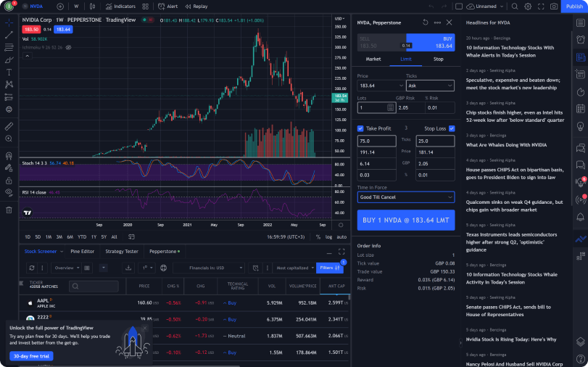588x367 pixels.
Task: Open the screener Filters button
Action: click(330, 268)
